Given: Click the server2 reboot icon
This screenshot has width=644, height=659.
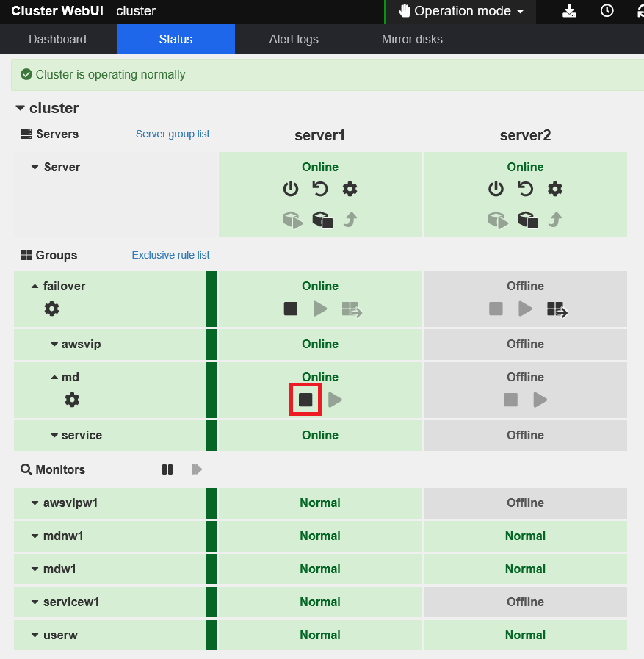Looking at the screenshot, I should pyautogui.click(x=525, y=189).
